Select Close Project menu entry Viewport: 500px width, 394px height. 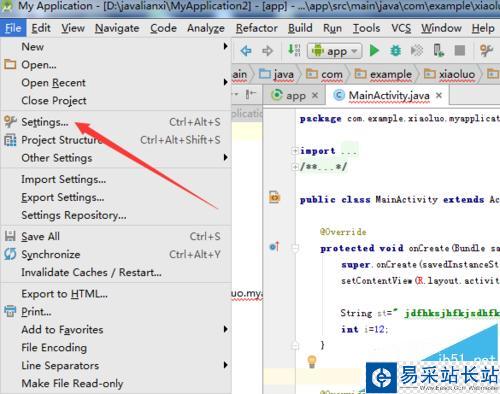(116, 101)
